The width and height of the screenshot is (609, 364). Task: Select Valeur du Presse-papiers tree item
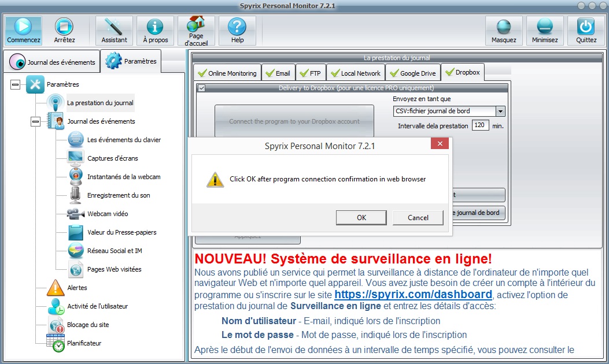pos(122,232)
